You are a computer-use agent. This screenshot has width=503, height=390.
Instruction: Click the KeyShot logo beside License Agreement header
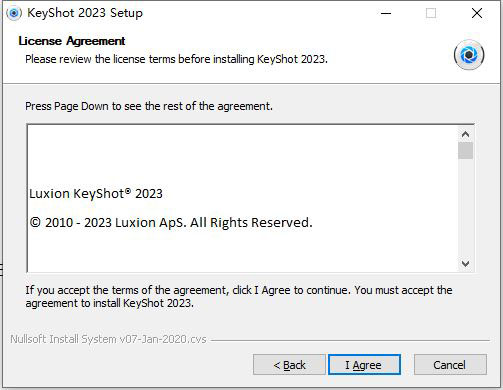[x=469, y=55]
